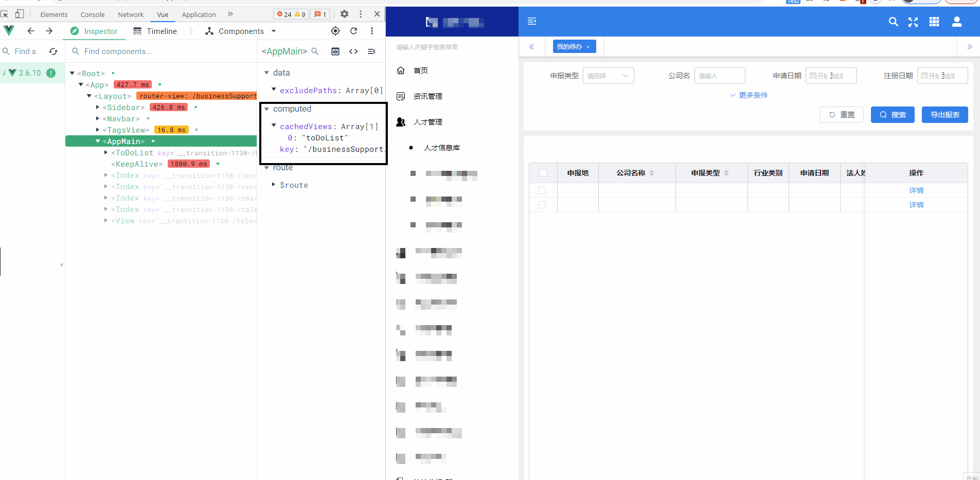Image resolution: width=980 pixels, height=480 pixels.
Task: Click the 导出报表 export button
Action: point(945,115)
